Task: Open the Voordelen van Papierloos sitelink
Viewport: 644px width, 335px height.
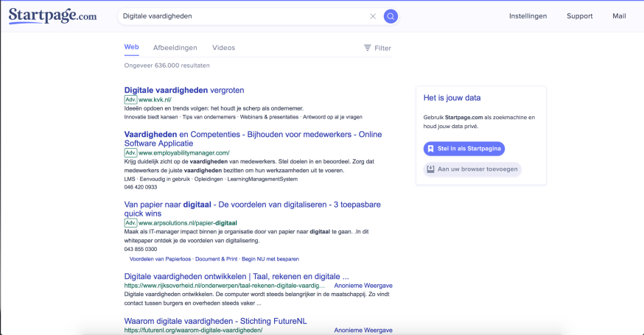Action: pyautogui.click(x=160, y=259)
